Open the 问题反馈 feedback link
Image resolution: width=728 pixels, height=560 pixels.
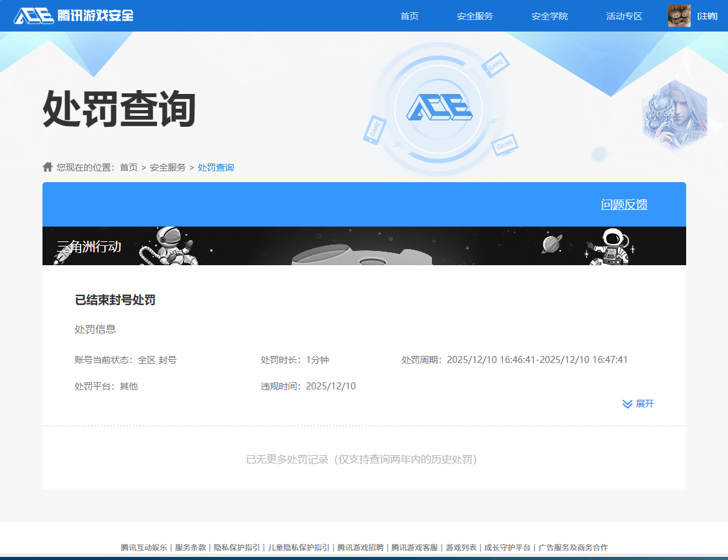623,205
